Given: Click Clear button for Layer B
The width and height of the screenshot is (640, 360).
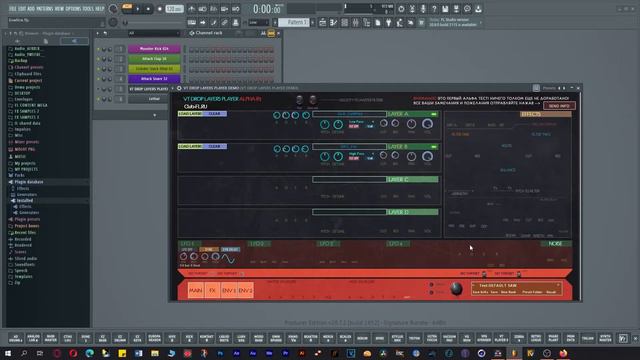Looking at the screenshot, I should pyautogui.click(x=215, y=147).
